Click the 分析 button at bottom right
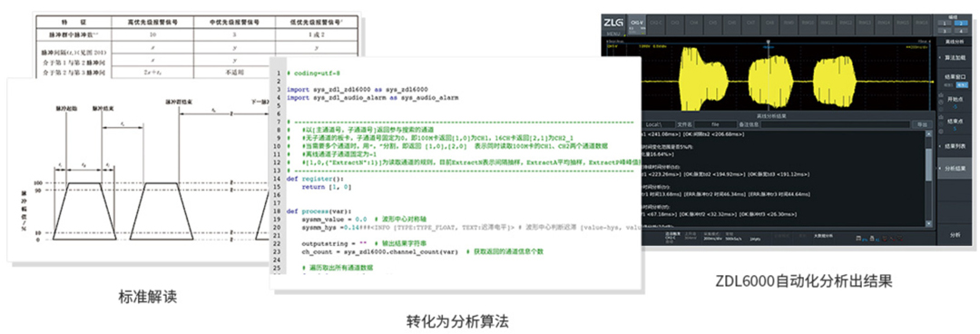The image size is (980, 334). pyautogui.click(x=955, y=234)
